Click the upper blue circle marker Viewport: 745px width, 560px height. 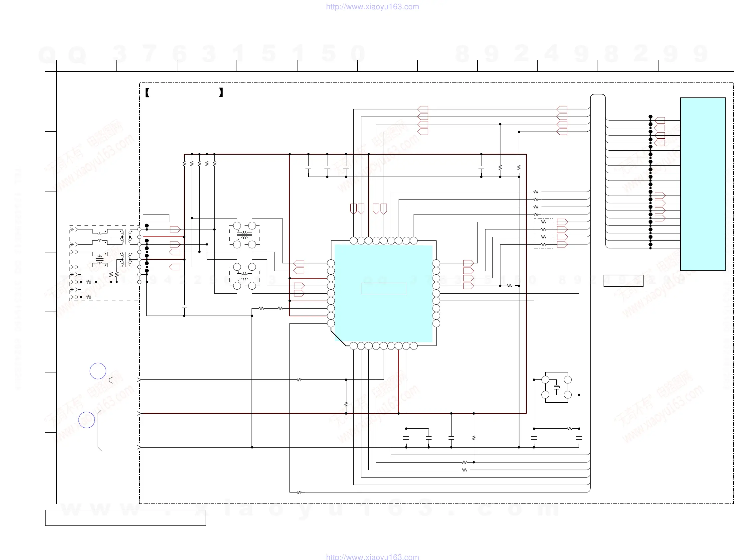(98, 371)
